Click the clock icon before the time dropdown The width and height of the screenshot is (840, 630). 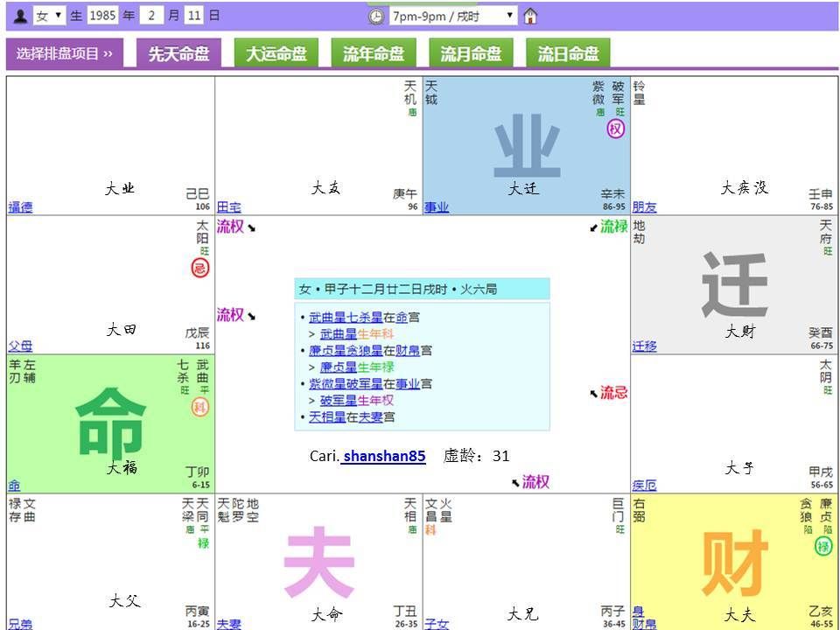click(375, 17)
